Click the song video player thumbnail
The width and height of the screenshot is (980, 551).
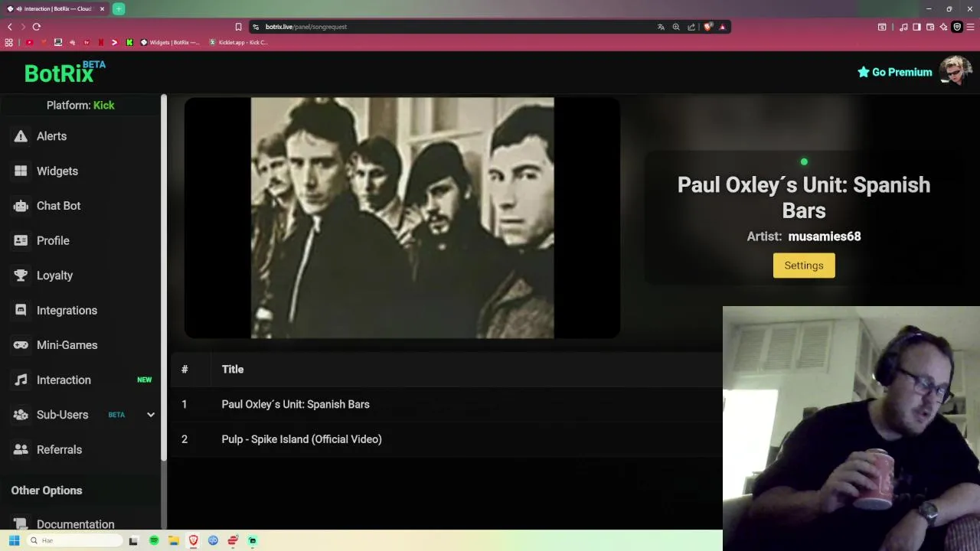click(x=402, y=217)
